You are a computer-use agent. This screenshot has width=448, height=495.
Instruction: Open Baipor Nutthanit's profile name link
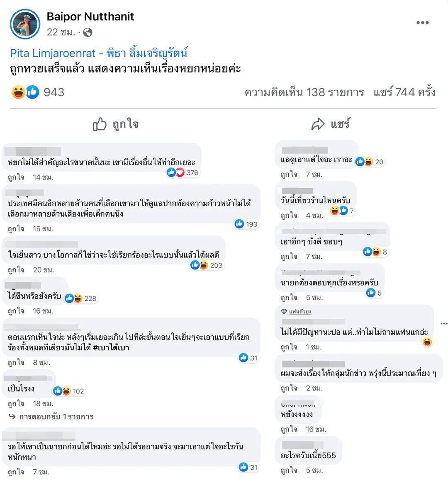tap(90, 17)
